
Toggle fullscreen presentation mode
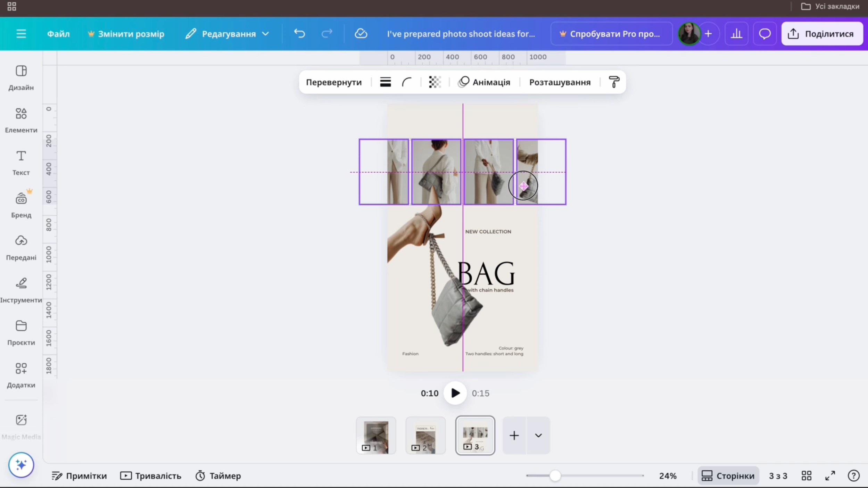point(830,475)
